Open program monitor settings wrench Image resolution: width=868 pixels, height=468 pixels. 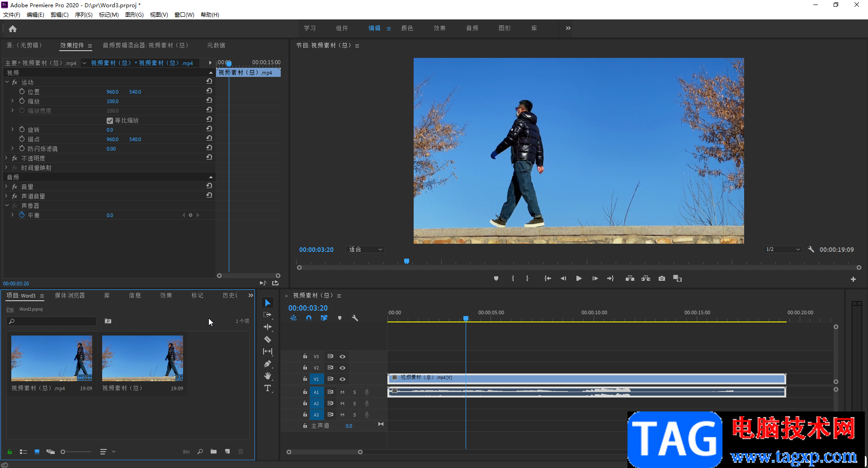(811, 250)
